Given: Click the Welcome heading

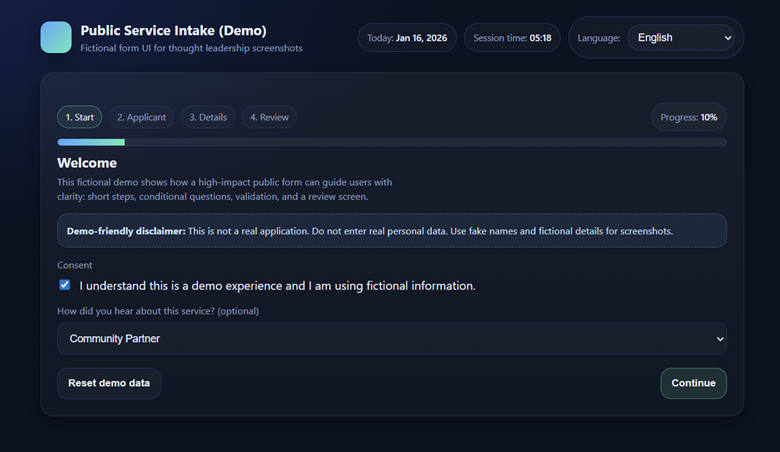Looking at the screenshot, I should coord(87,163).
